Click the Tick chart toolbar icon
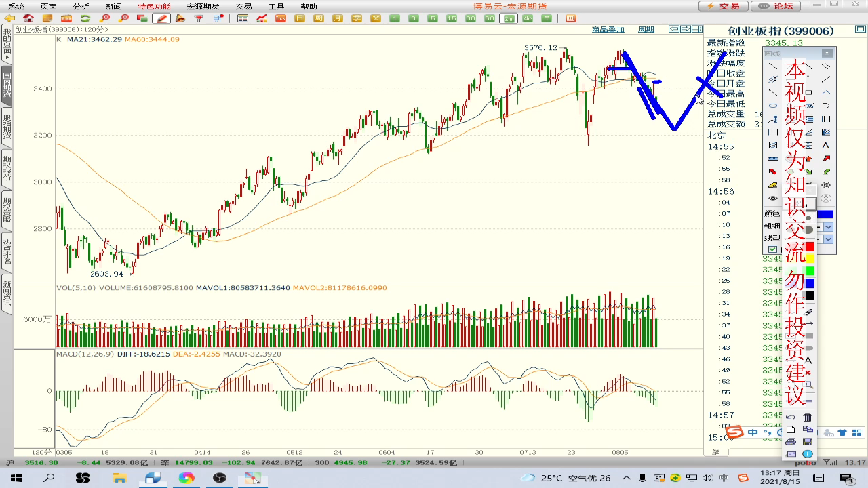Image resolution: width=868 pixels, height=488 pixels. point(281,18)
